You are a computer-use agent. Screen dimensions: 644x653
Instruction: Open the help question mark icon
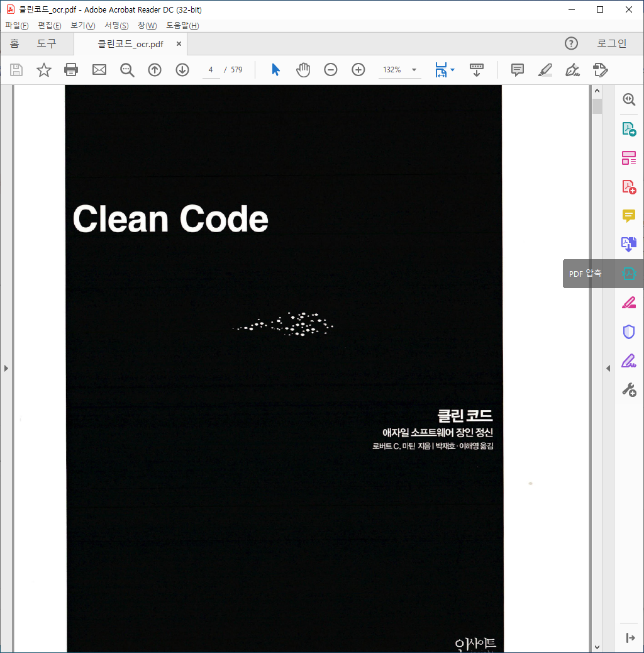pyautogui.click(x=571, y=43)
